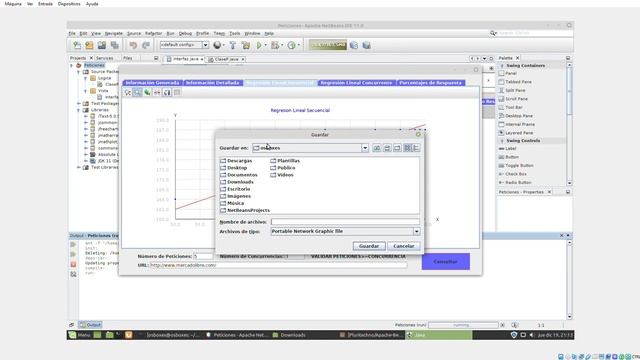The image size is (640, 360).
Task: Switch to list view in Guardar dialog
Action: 407,148
